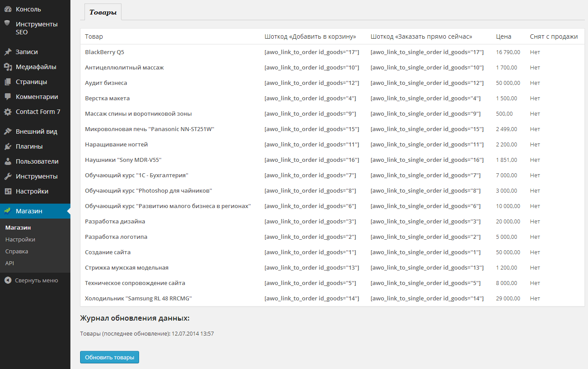Click the Страницы pages icon

click(8, 82)
